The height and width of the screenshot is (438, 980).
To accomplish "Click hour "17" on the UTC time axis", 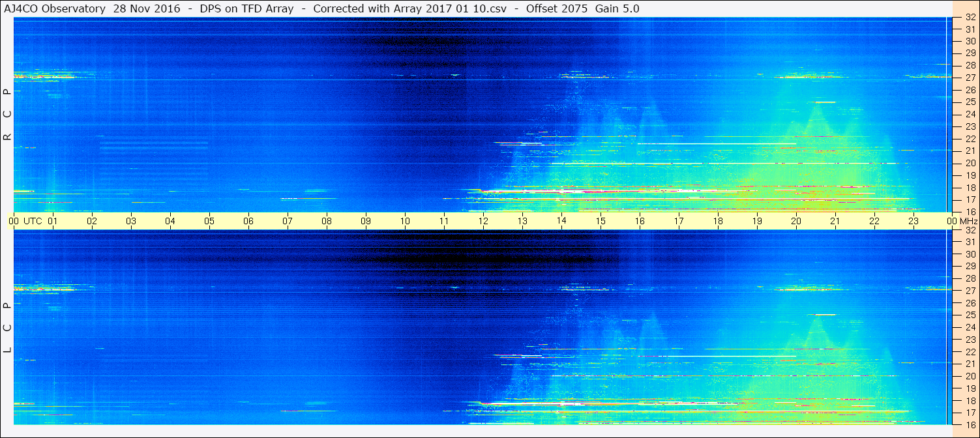I will [679, 221].
